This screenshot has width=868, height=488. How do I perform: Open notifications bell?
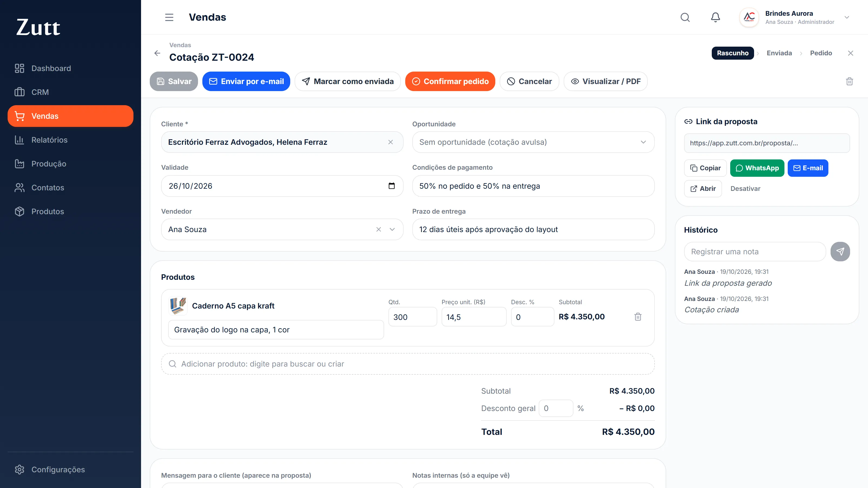[x=715, y=17]
